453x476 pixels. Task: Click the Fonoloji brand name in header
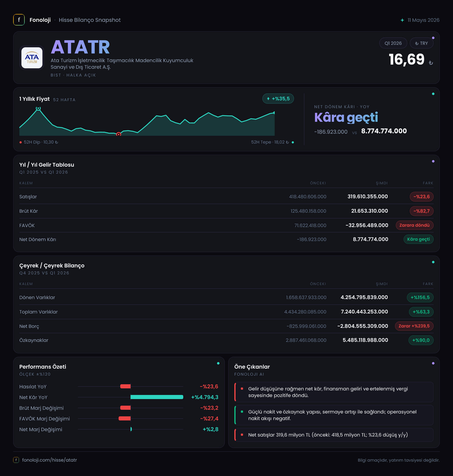tap(40, 20)
